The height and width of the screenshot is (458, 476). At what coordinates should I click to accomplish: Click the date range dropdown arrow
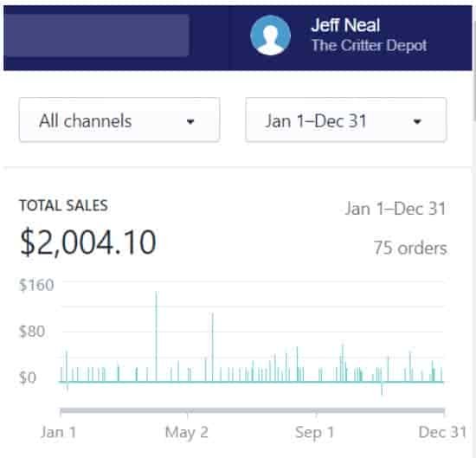(x=417, y=122)
